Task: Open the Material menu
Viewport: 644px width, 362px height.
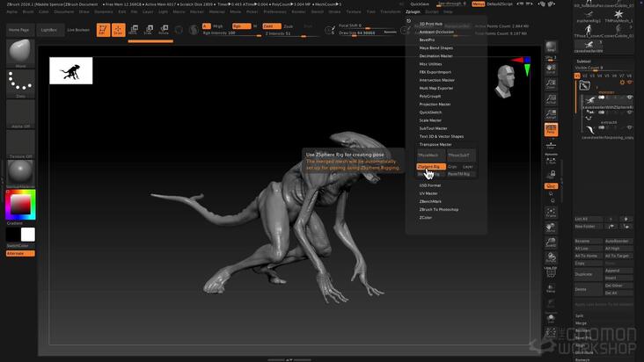Action: click(216, 12)
